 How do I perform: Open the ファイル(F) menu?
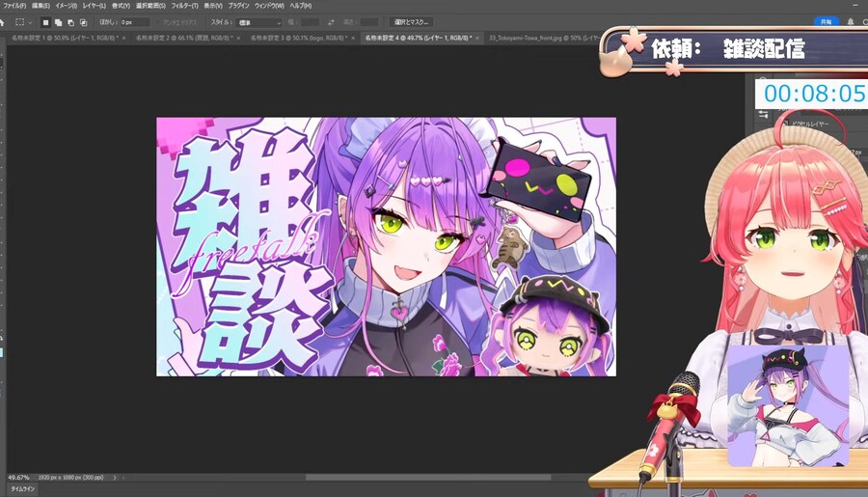click(x=14, y=6)
